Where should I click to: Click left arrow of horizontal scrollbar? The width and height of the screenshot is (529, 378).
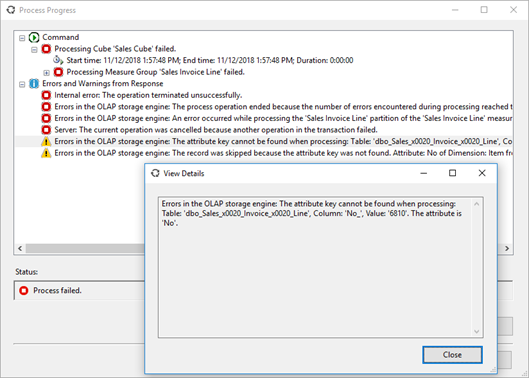pos(20,248)
